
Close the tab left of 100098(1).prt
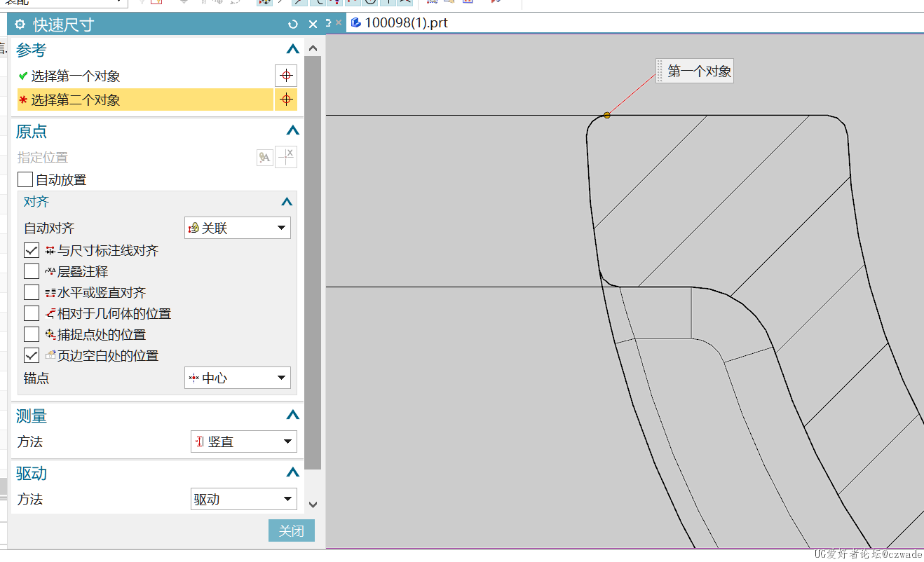339,22
